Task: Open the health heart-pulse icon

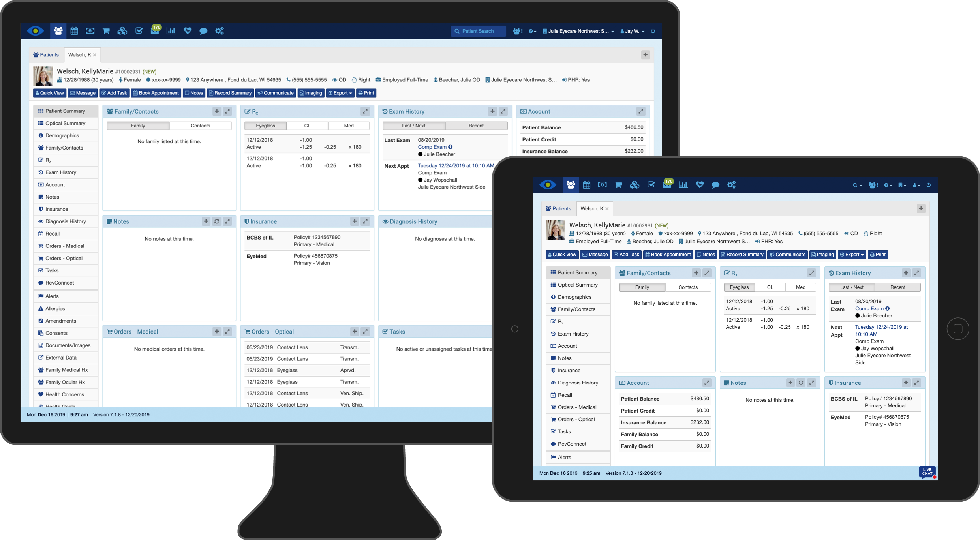Action: 187,31
